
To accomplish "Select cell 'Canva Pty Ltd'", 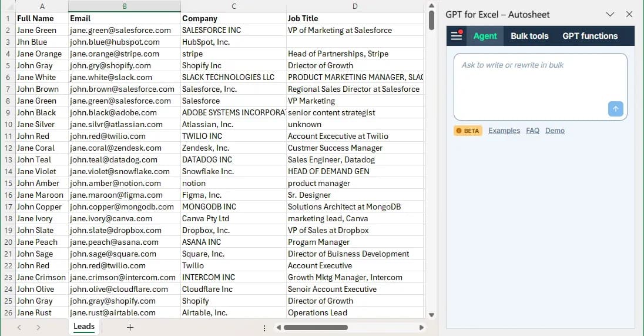I will [x=233, y=219].
